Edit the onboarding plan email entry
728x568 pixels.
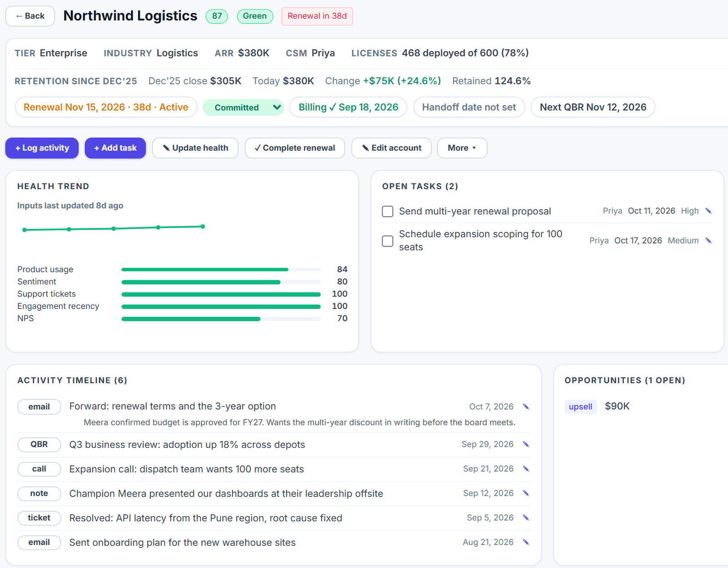pyautogui.click(x=526, y=542)
